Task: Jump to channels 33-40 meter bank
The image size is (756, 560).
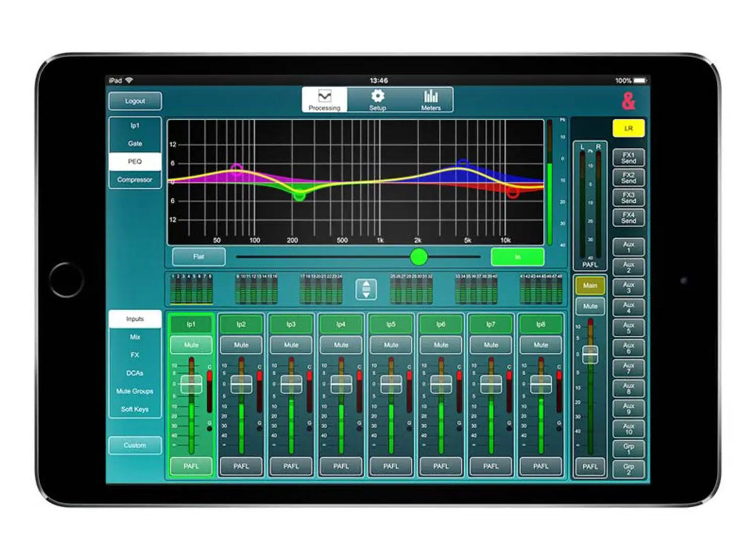Action: 476,289
